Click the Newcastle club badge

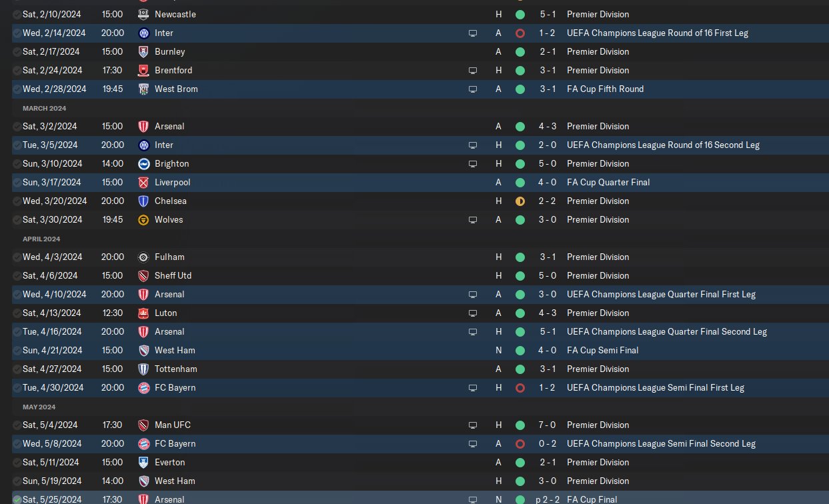[143, 14]
